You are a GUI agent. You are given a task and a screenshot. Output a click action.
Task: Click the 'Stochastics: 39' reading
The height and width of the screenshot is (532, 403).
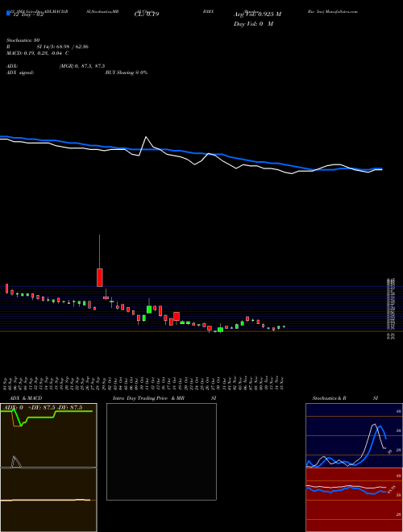[23, 40]
